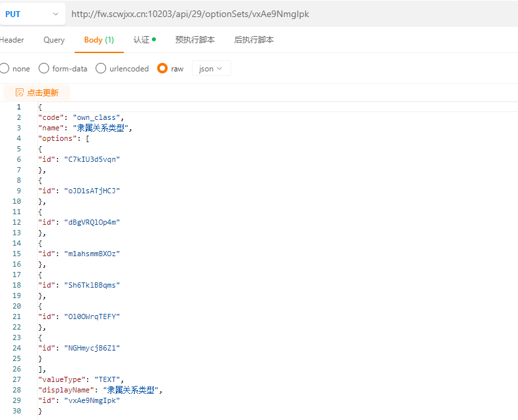
Task: Open the 后执行脚本 tab
Action: click(x=253, y=40)
